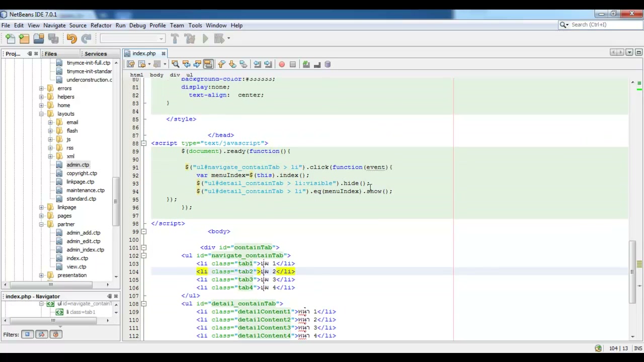Expand the presentation folder node

click(41, 275)
